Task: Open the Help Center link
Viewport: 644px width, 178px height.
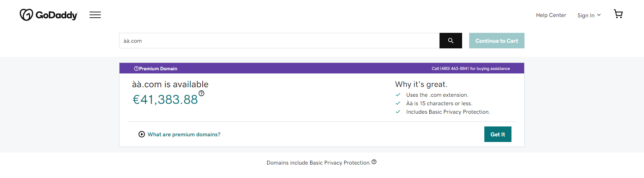Action: click(x=551, y=15)
